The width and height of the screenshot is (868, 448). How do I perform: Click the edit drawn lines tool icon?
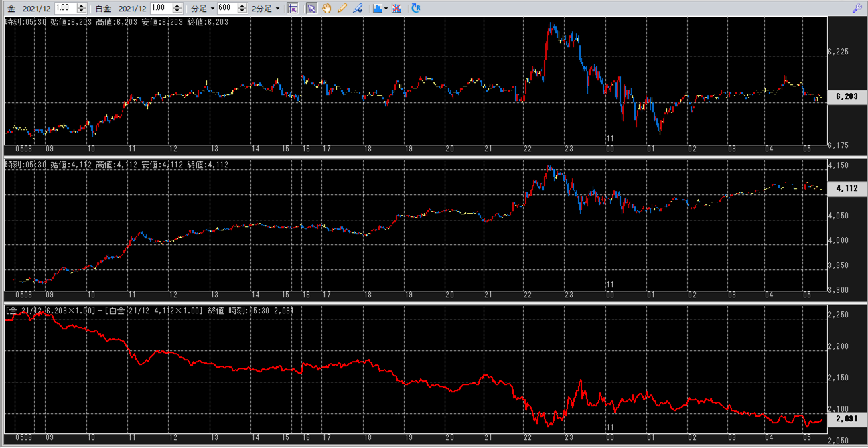click(x=358, y=8)
